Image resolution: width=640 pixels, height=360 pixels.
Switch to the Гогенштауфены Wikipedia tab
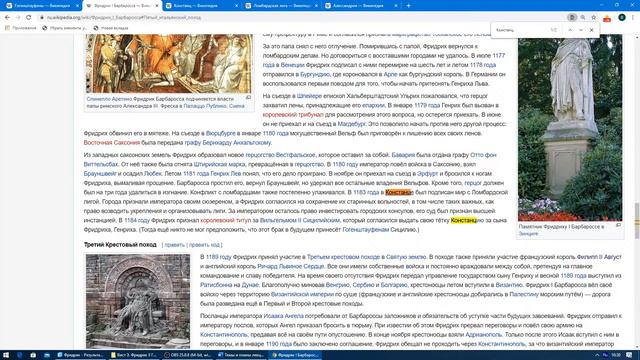(x=42, y=6)
